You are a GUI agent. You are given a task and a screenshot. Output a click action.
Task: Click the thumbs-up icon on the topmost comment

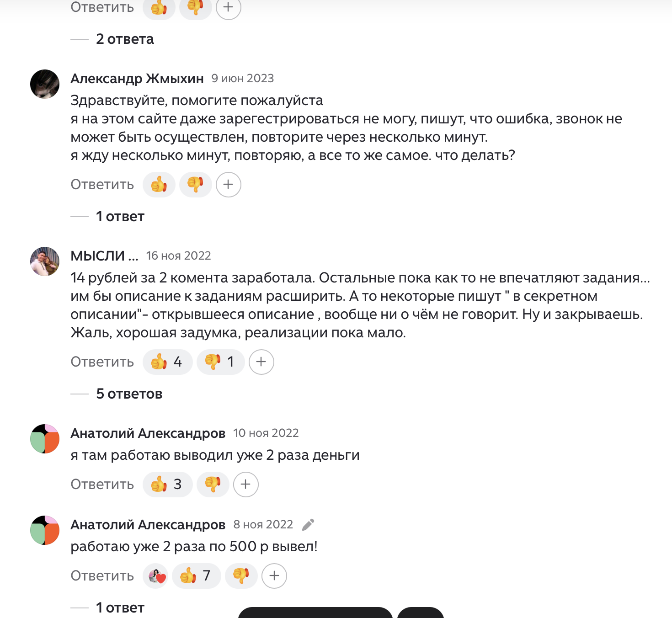pos(159,7)
